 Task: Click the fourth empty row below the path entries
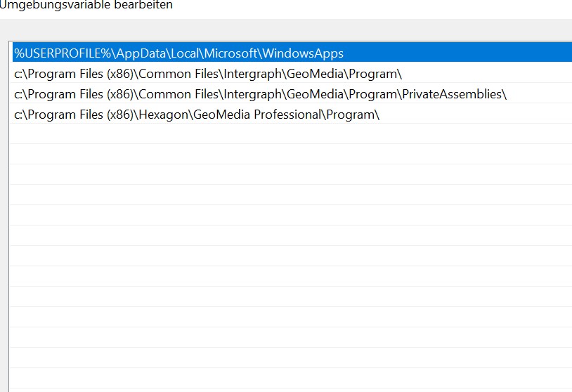(281, 195)
